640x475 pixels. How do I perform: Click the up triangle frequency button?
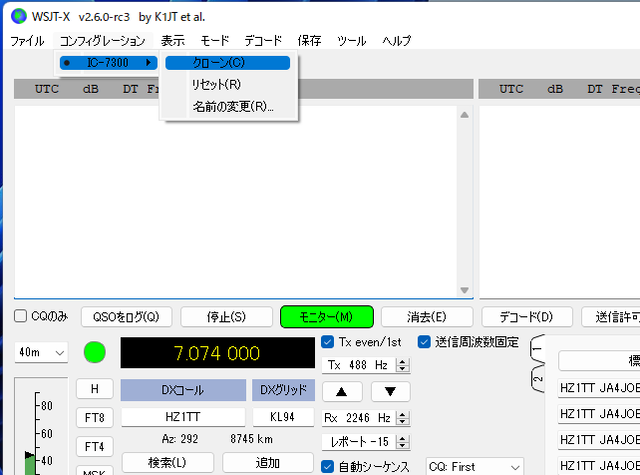(x=342, y=392)
